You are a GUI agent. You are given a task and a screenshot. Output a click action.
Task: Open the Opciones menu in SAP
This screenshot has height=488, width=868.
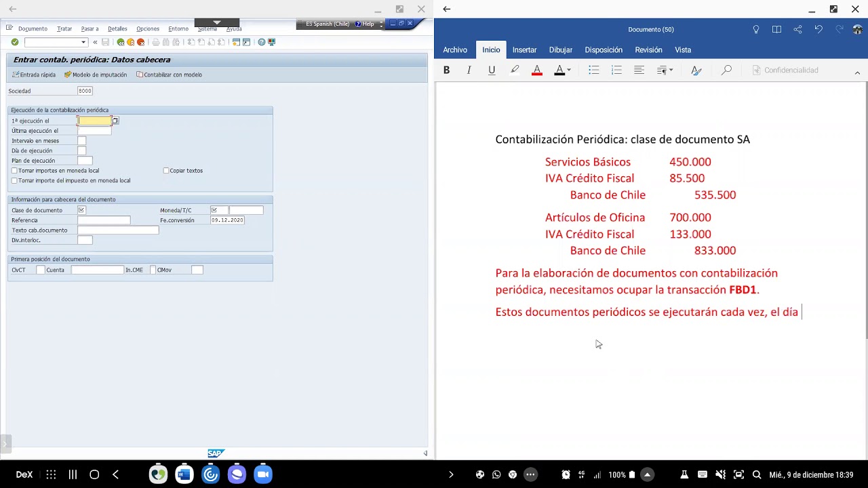coord(148,28)
